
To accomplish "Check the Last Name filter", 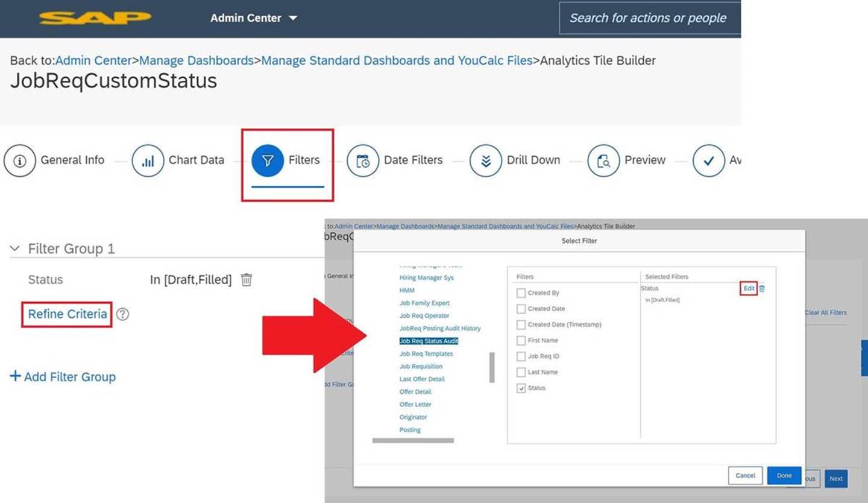I will tap(521, 372).
